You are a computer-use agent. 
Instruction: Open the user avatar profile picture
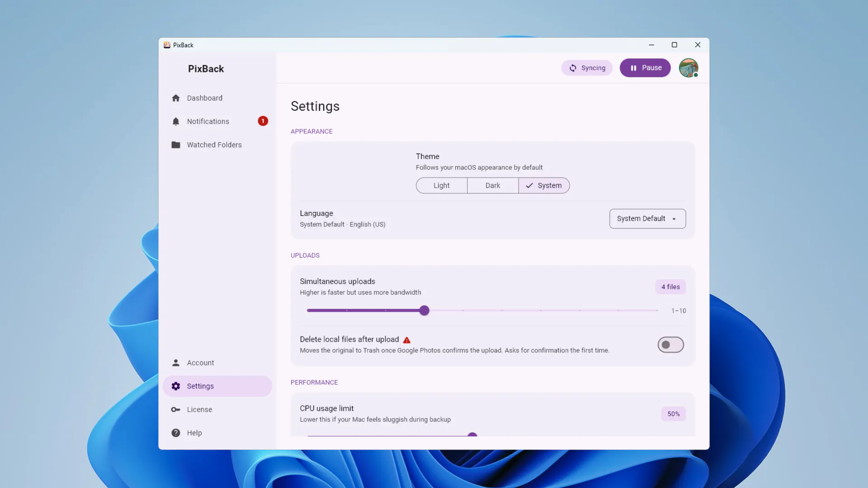pos(689,68)
